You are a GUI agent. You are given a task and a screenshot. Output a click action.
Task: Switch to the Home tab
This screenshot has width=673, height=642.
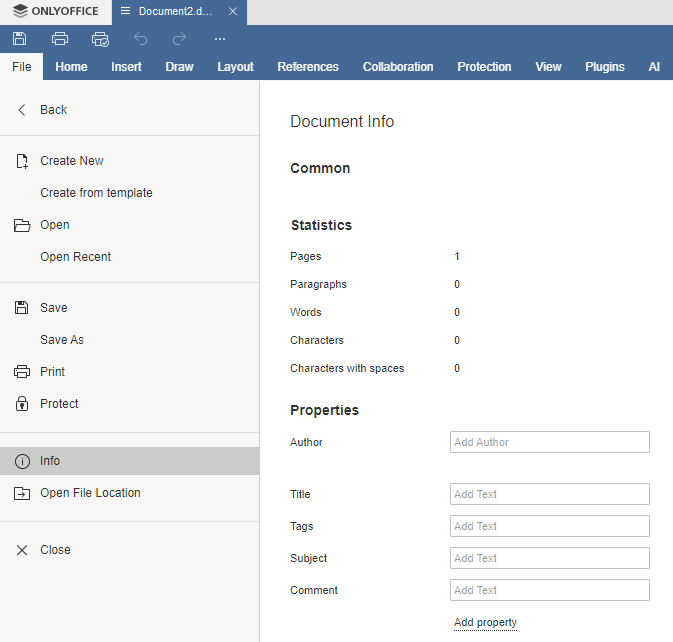(71, 67)
